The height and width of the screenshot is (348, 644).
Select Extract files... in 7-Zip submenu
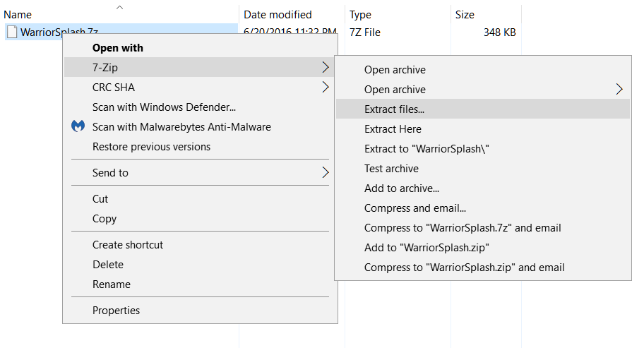pos(482,109)
